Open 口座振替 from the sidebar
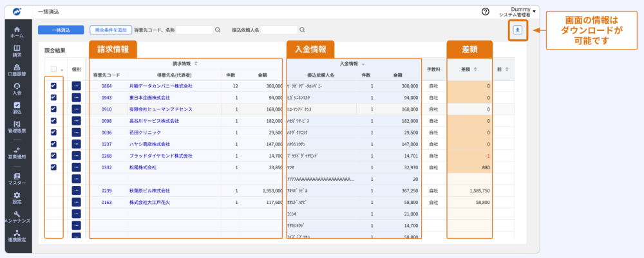The width and height of the screenshot is (644, 258). tap(17, 69)
